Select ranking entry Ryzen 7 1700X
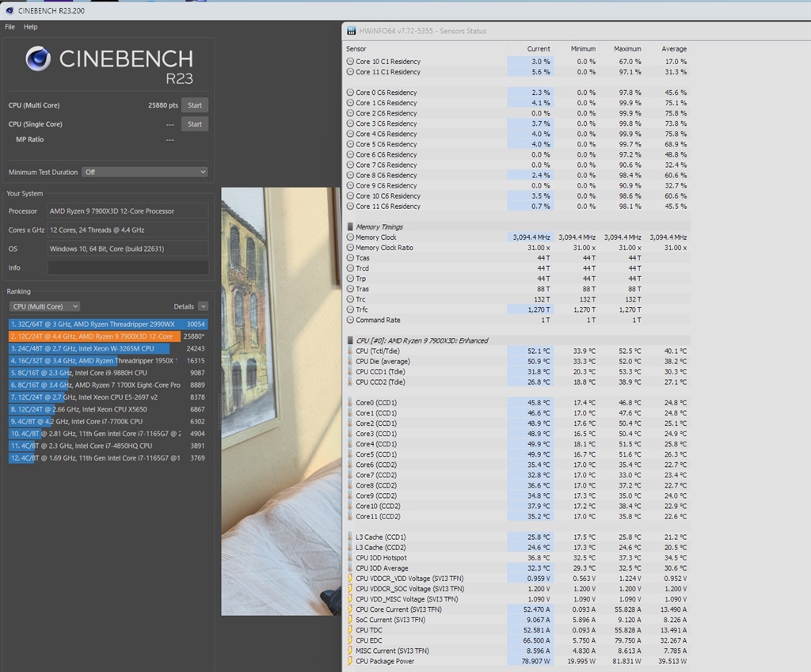The width and height of the screenshot is (811, 672). pyautogui.click(x=108, y=385)
